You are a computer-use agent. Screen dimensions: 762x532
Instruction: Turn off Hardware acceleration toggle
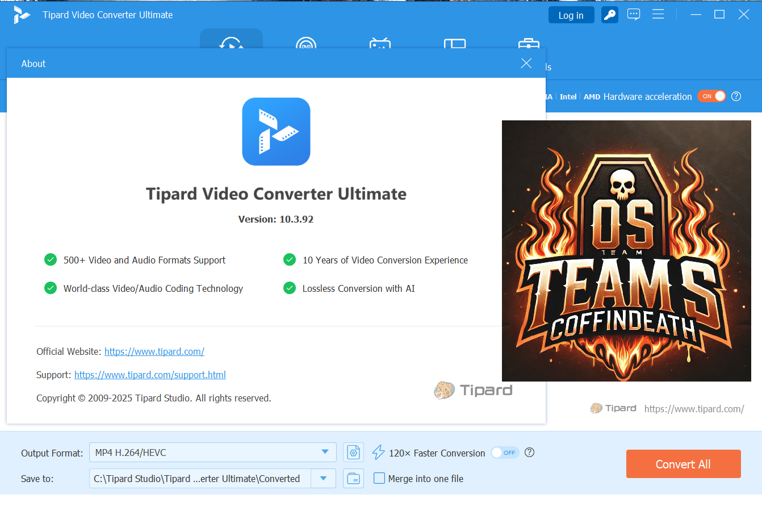coord(711,97)
